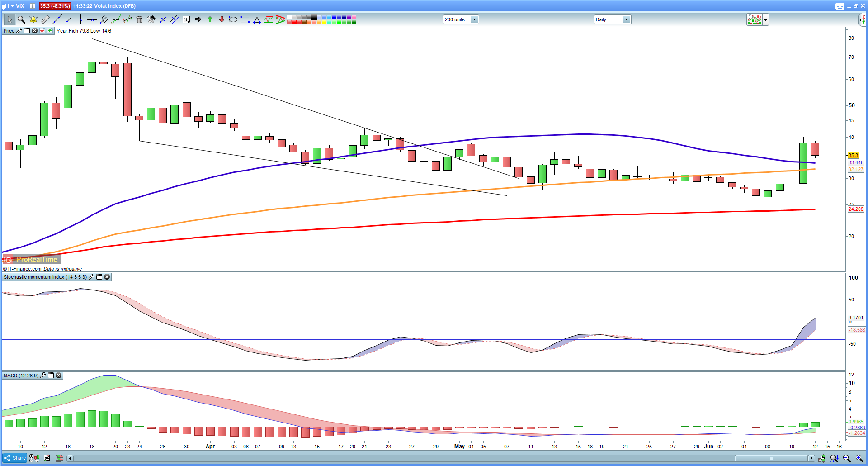Viewport: 868px width, 466px height.
Task: Select the ruler measurement tool
Action: (45, 19)
